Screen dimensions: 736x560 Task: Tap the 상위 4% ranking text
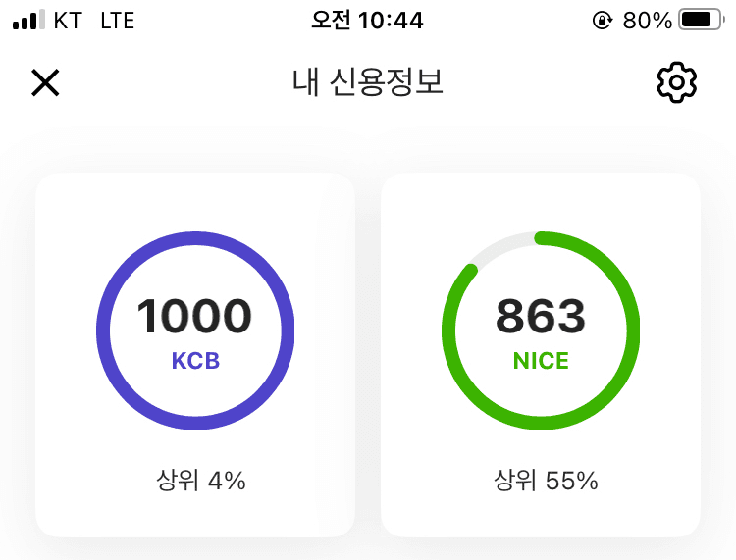(200, 481)
